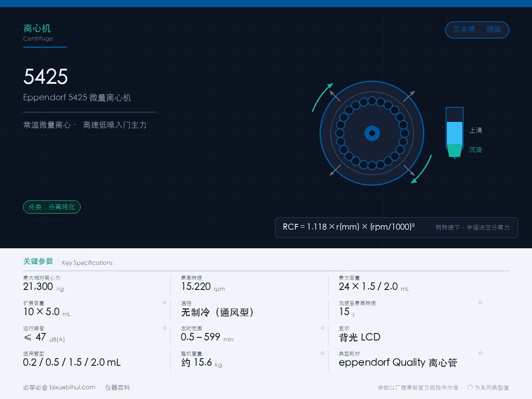The width and height of the screenshot is (532, 399).
Task: Click the blue supernatant (上清) section of the tube
Action: [454, 133]
